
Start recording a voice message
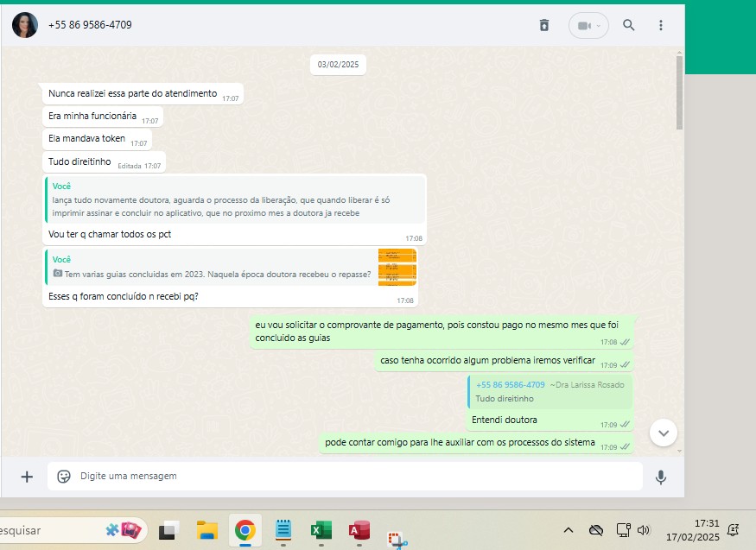(x=661, y=477)
